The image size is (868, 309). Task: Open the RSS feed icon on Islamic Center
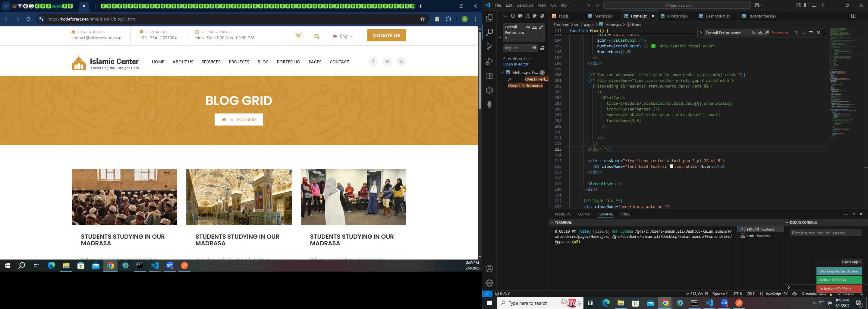point(401,61)
